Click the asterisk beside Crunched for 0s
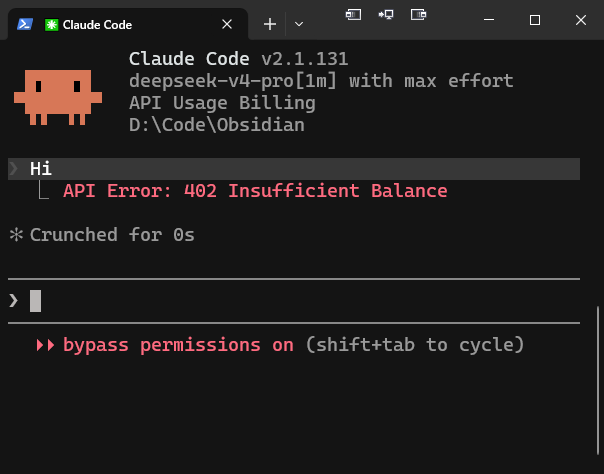This screenshot has width=604, height=474. pos(16,234)
